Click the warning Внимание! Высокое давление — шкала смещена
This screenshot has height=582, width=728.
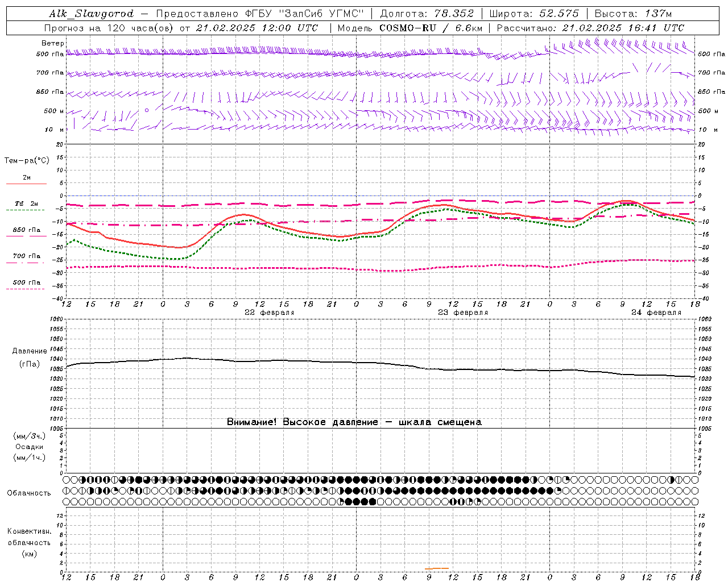pos(354,422)
